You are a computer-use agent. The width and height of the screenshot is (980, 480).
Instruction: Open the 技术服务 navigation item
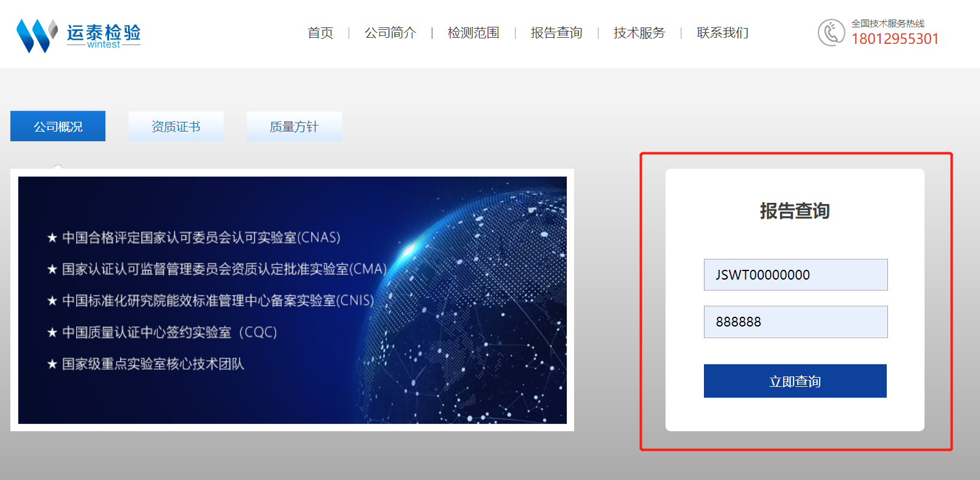coord(639,33)
